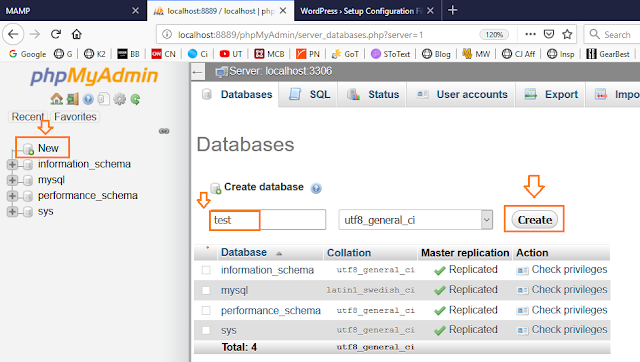The height and width of the screenshot is (362, 640).
Task: Click the 120% zoom level indicator
Action: coord(494,35)
